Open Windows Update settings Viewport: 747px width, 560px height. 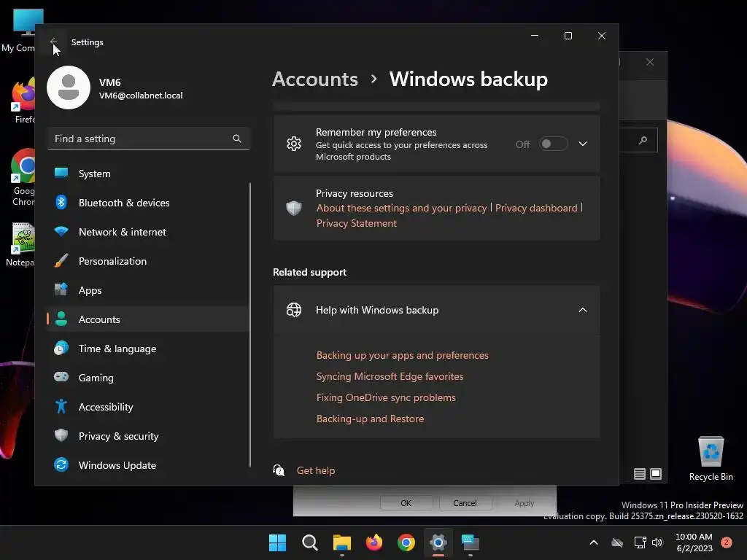click(149, 465)
